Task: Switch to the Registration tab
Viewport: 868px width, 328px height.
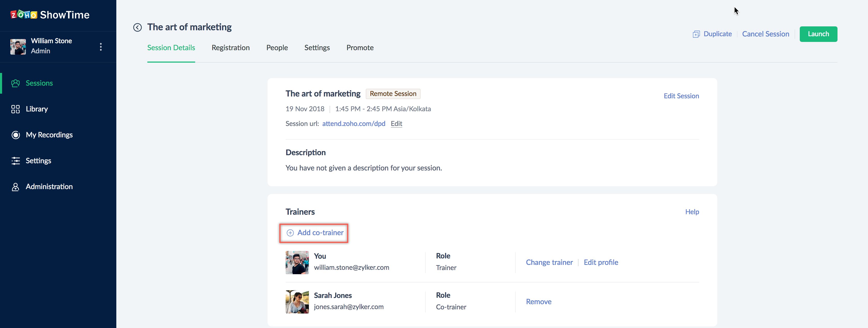Action: [231, 48]
